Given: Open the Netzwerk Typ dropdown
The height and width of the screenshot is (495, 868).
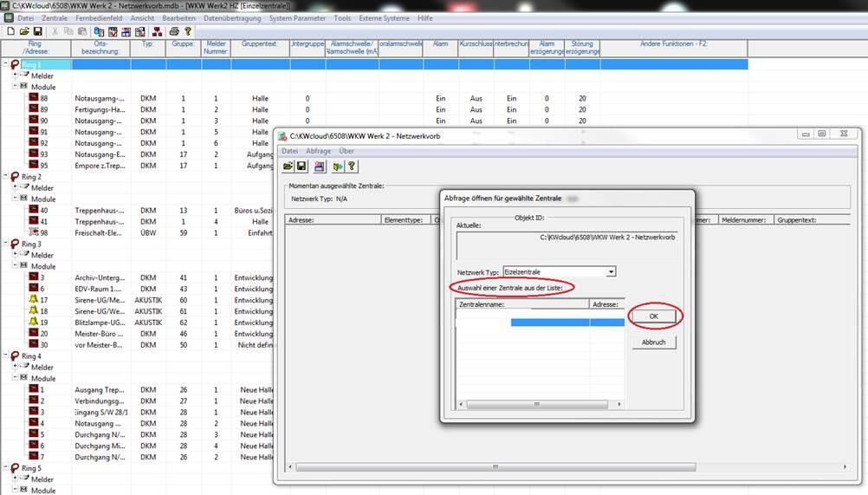Looking at the screenshot, I should coord(611,272).
